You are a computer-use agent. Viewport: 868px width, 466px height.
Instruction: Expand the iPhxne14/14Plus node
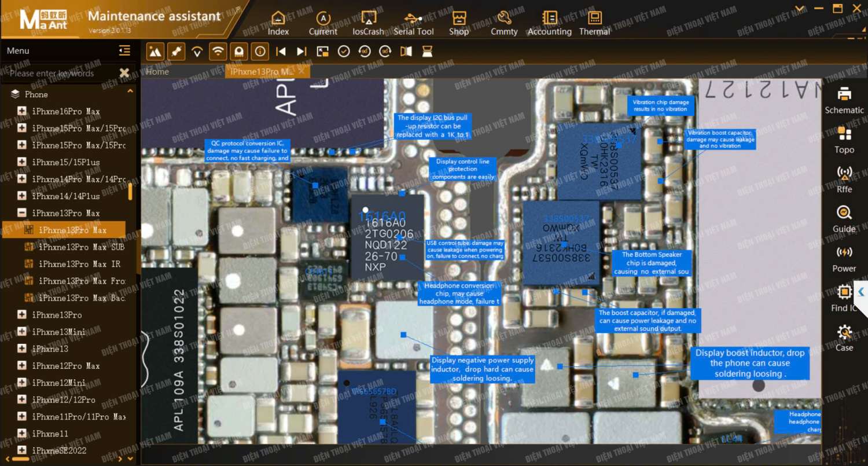(x=22, y=196)
